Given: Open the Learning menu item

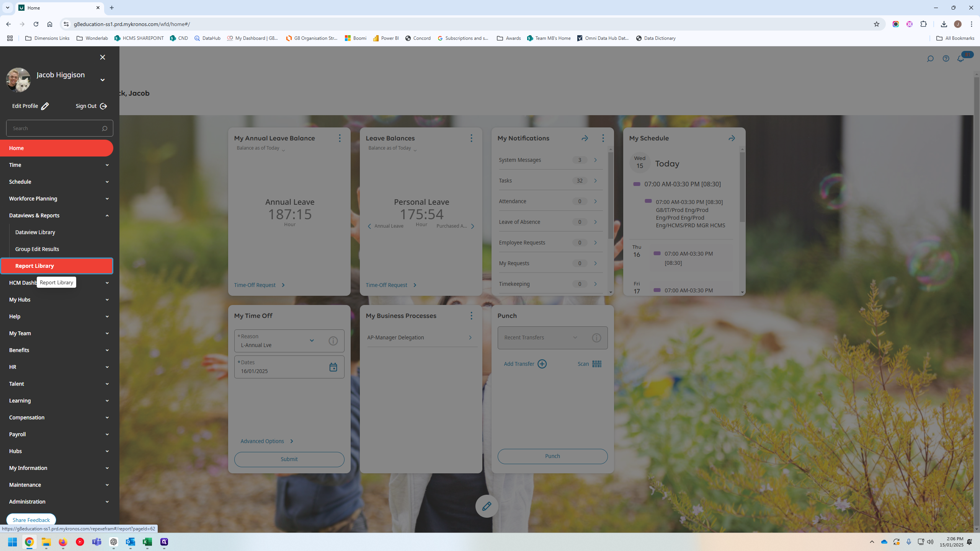Looking at the screenshot, I should (57, 401).
